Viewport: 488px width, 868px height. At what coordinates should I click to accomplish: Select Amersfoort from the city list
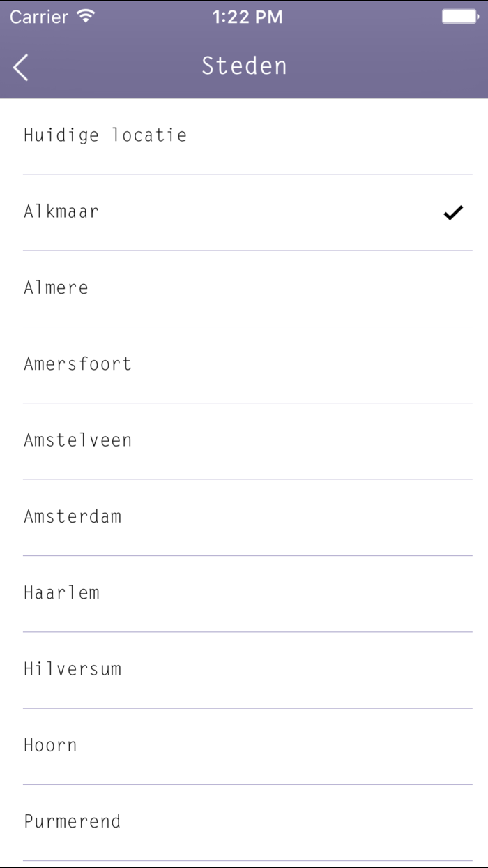click(x=78, y=364)
